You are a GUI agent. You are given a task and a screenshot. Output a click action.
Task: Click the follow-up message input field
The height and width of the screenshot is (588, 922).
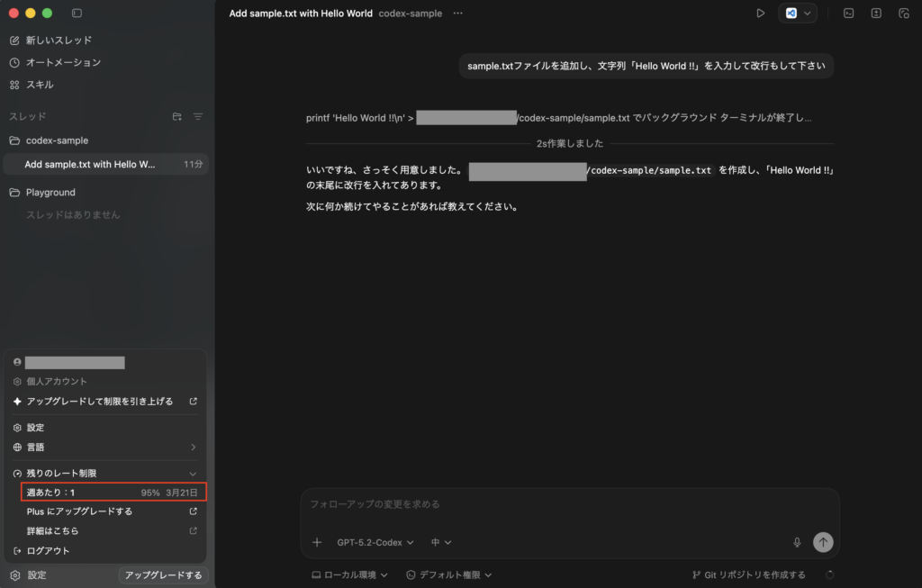point(567,505)
